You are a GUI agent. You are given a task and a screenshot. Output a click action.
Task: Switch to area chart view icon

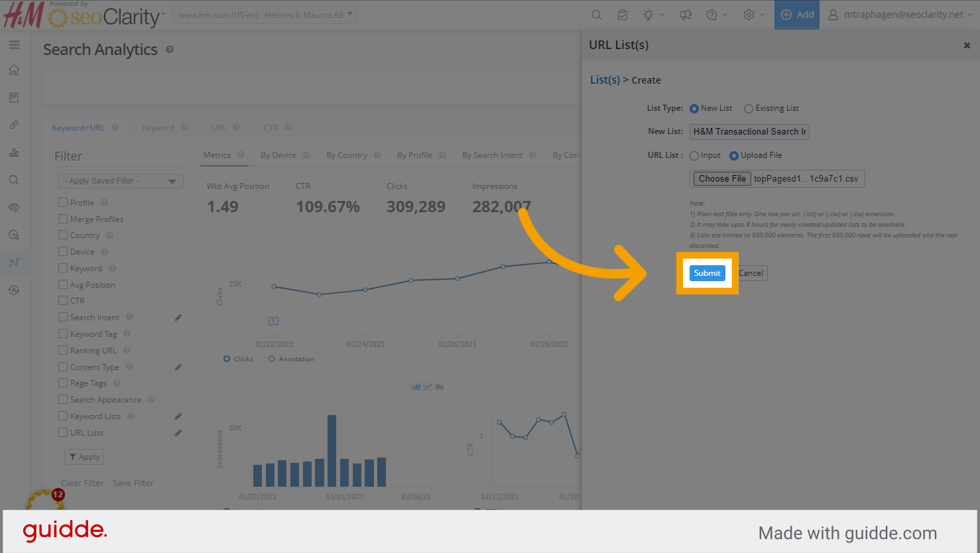coord(439,386)
